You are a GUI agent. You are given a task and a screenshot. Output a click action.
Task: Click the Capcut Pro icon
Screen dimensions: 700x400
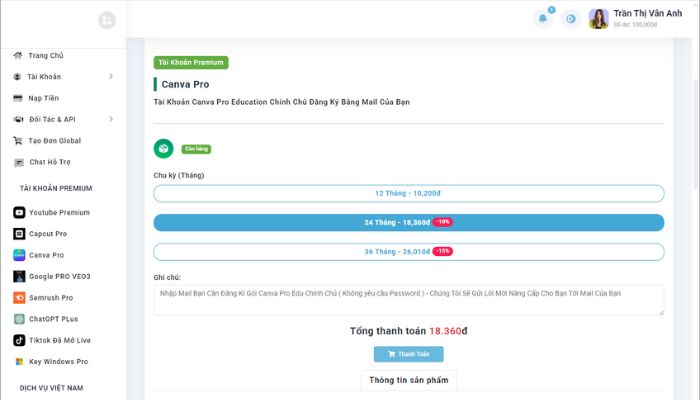click(x=19, y=233)
